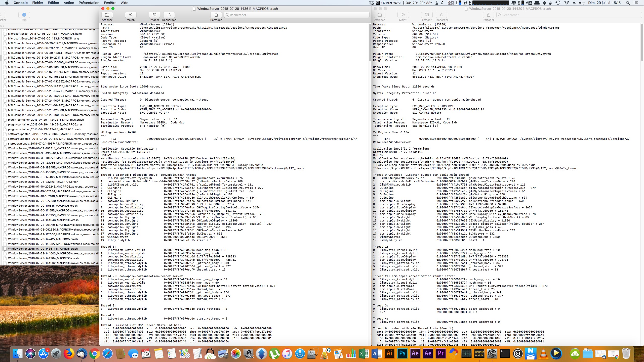Click the Info icon in Console

[24, 15]
